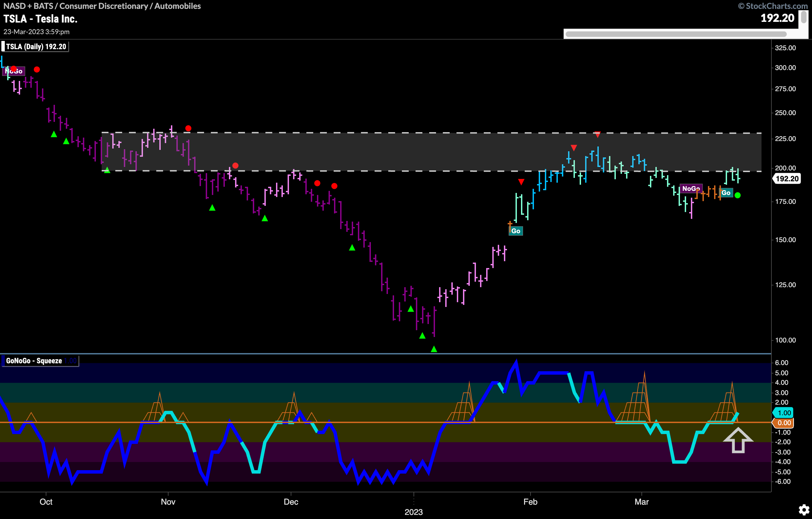
Task: Click the 6.00 oscillator axis label
Action: 782,363
